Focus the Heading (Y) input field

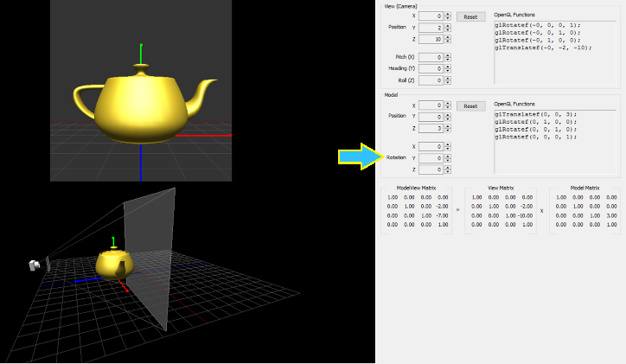tap(431, 68)
